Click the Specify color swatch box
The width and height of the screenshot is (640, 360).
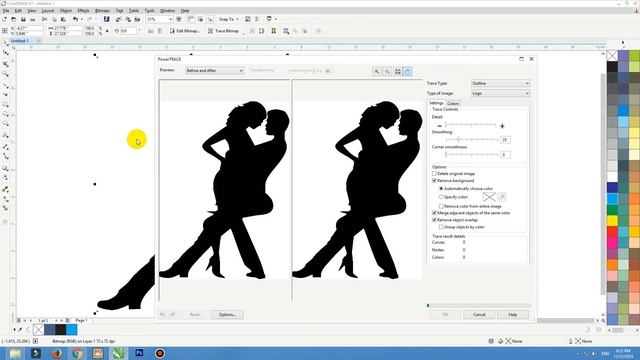coord(489,197)
